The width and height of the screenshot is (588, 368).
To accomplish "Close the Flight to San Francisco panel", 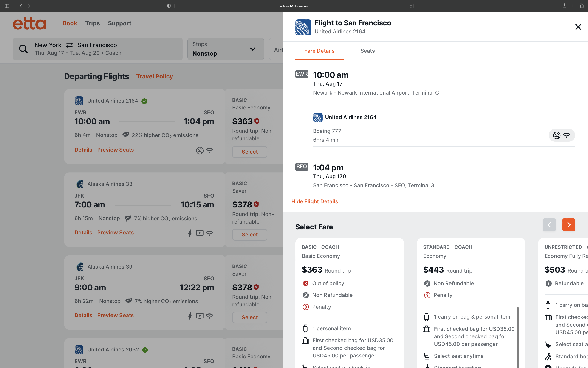I will pos(578,27).
